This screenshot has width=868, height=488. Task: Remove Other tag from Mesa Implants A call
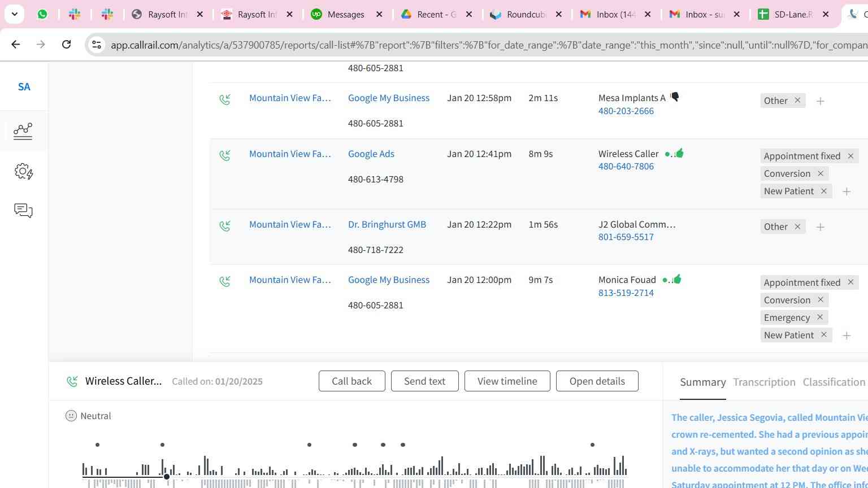[797, 100]
